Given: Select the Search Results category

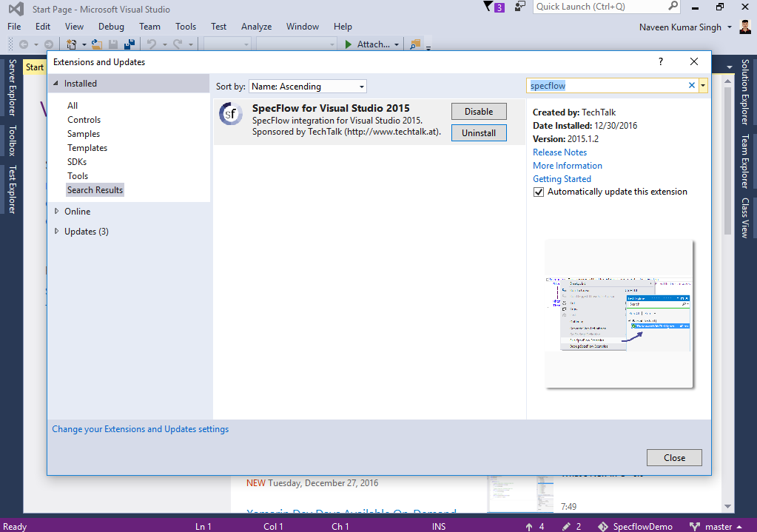Looking at the screenshot, I should pyautogui.click(x=95, y=189).
